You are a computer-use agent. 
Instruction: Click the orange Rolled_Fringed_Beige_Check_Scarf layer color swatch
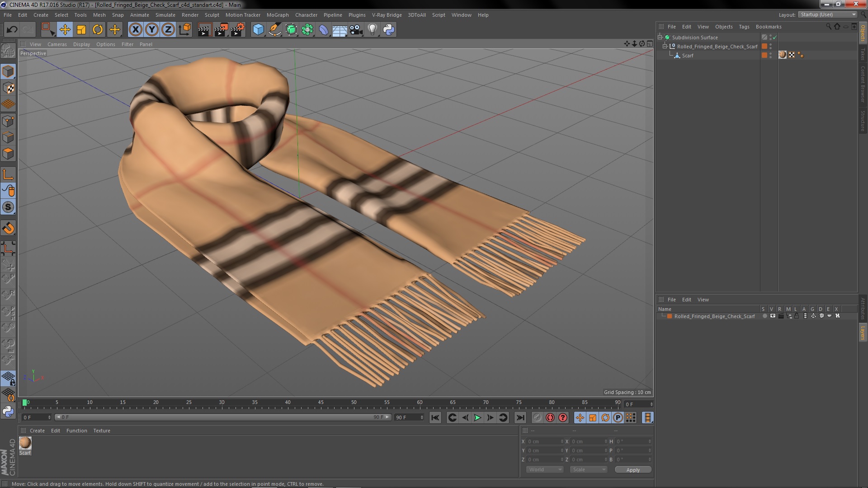coord(670,316)
